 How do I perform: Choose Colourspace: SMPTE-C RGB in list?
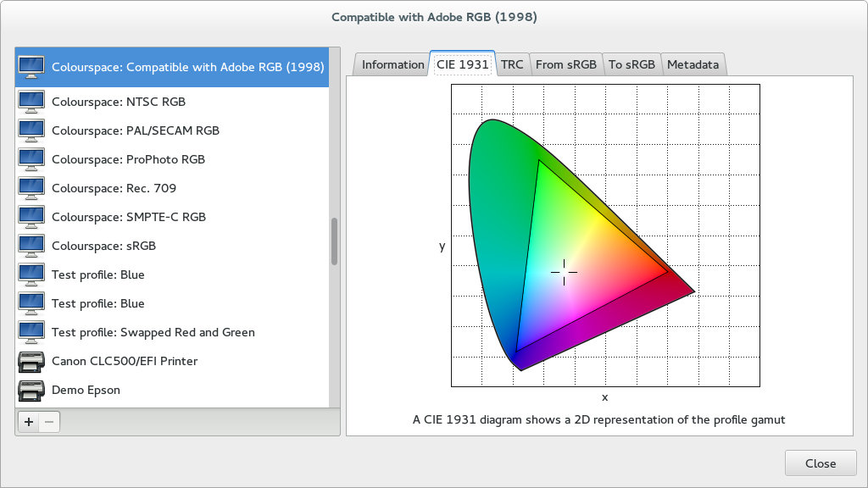click(129, 217)
